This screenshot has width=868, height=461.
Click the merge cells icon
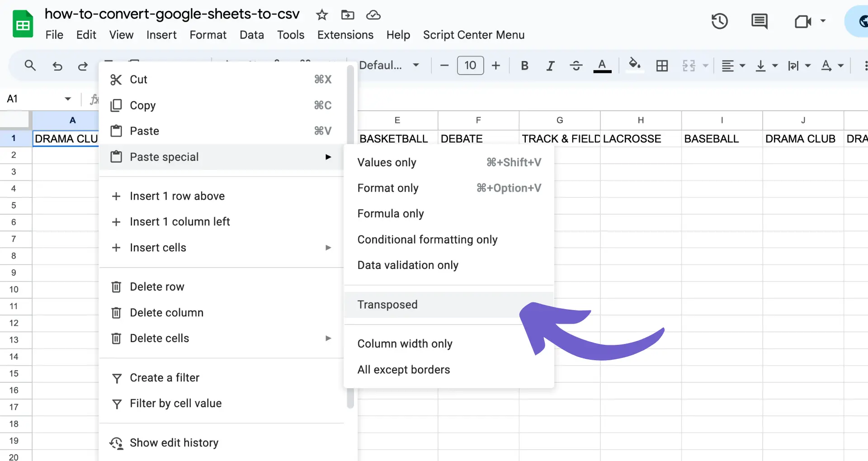point(689,66)
